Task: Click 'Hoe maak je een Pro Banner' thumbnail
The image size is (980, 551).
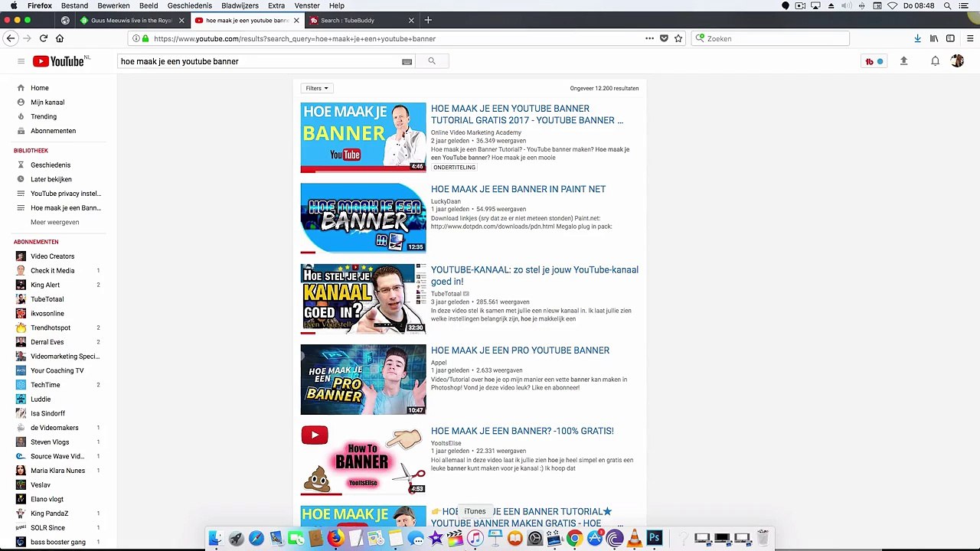Action: click(x=363, y=380)
